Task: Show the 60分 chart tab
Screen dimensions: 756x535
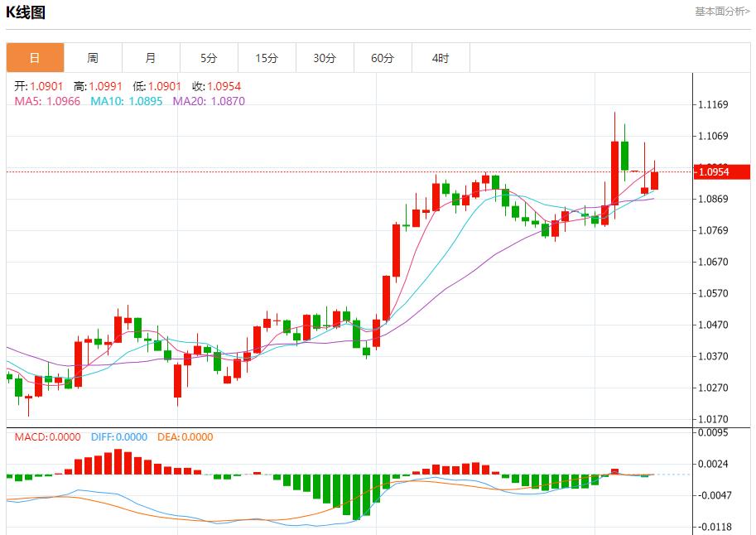Action: 383,58
